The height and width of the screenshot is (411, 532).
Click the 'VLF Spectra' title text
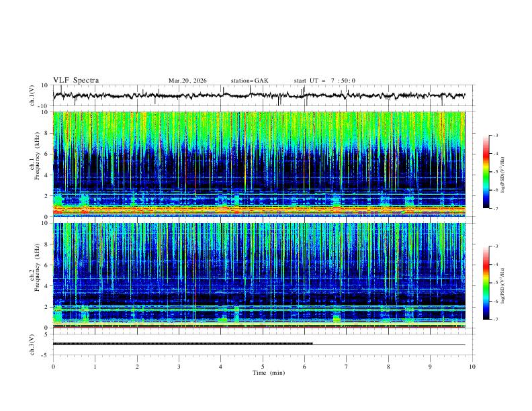[x=76, y=81]
